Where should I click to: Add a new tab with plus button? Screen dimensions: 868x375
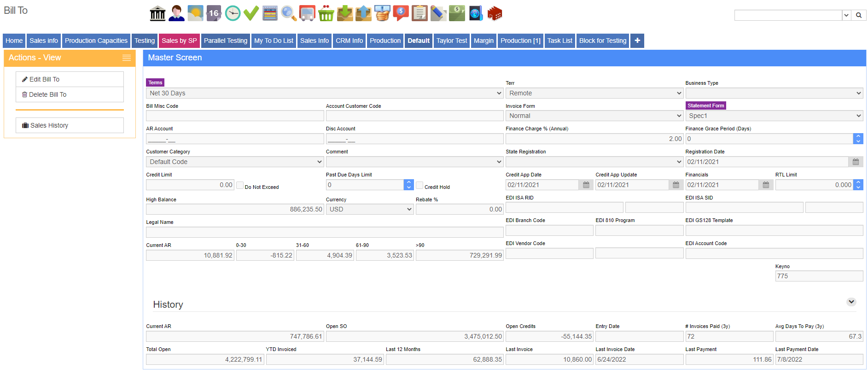point(637,41)
